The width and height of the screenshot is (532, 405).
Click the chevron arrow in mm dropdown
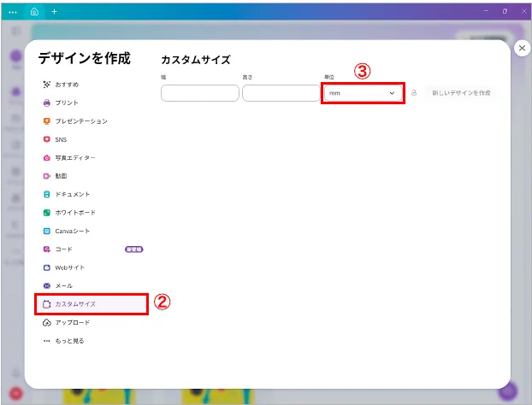(392, 93)
